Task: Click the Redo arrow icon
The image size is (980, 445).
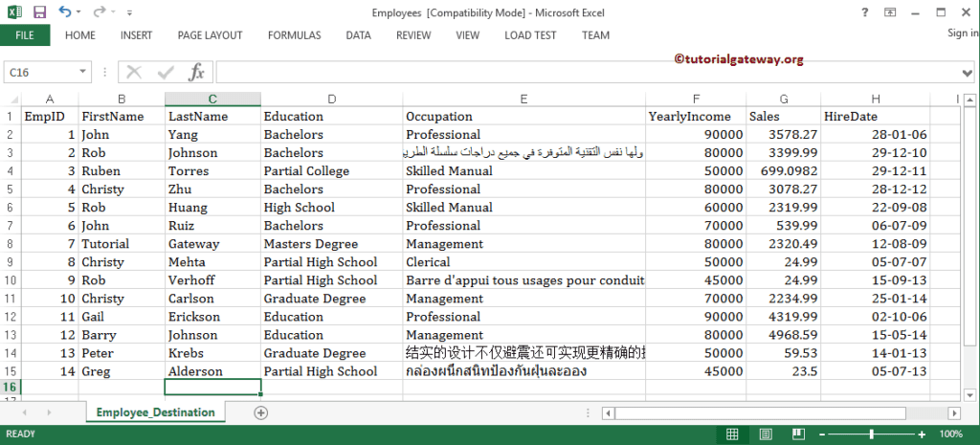Action: click(x=100, y=11)
